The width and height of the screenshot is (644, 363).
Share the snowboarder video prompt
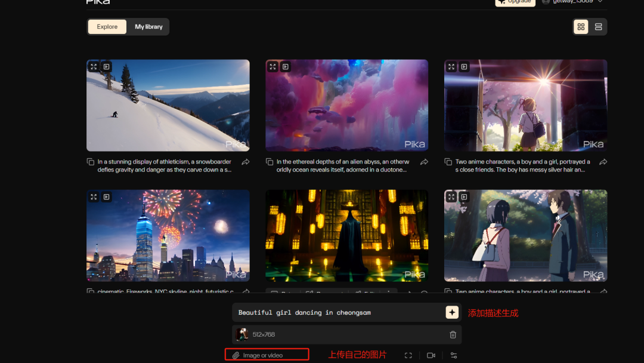point(245,162)
